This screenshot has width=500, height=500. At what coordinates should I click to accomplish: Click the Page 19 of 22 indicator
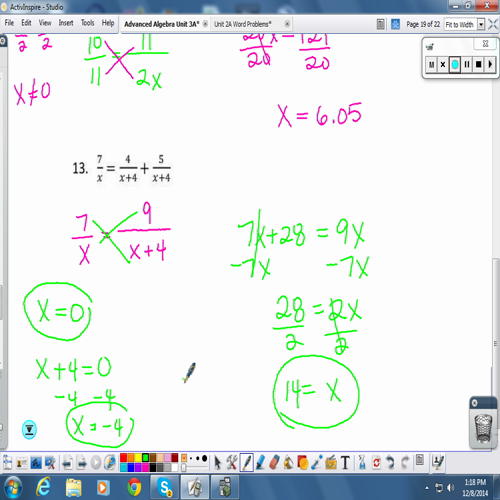(x=423, y=24)
